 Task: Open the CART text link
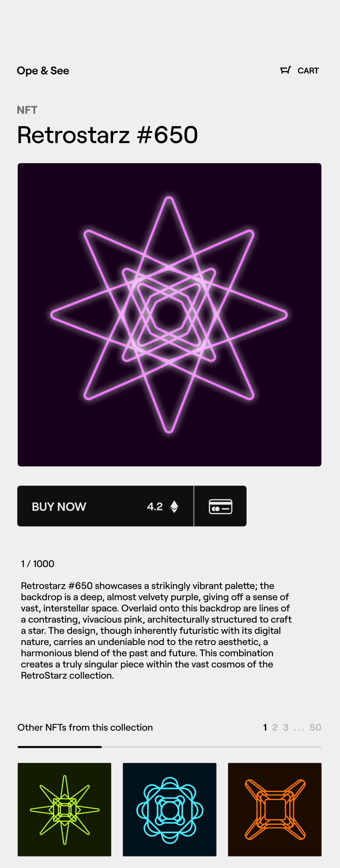pos(308,71)
